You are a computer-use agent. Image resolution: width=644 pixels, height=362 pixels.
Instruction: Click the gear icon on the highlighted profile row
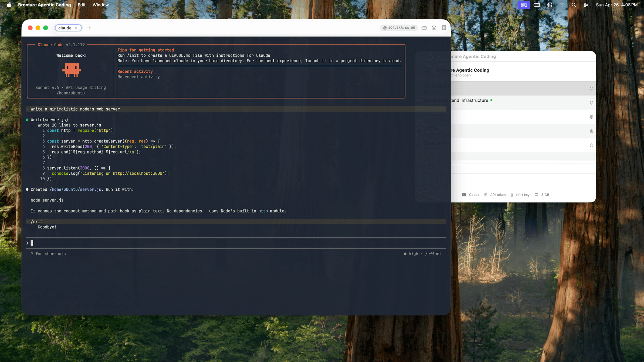point(591,88)
